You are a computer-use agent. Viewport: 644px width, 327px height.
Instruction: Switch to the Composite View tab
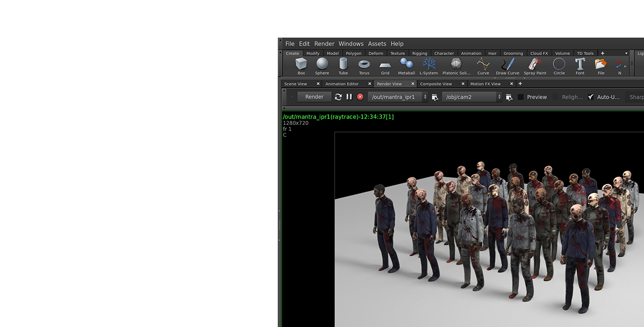click(436, 84)
